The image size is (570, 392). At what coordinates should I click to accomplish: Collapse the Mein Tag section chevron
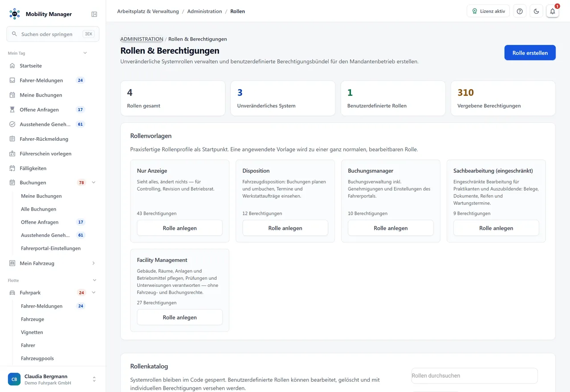pos(85,53)
